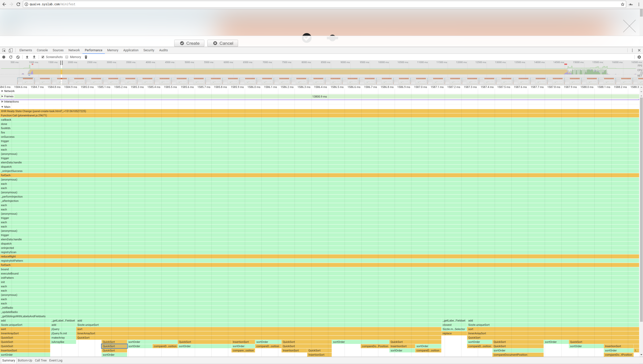Click the Cancel button
This screenshot has width=643, height=364.
[x=223, y=43]
